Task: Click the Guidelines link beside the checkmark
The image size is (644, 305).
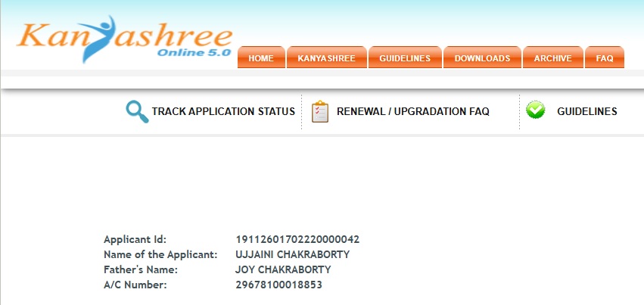Action: [587, 111]
